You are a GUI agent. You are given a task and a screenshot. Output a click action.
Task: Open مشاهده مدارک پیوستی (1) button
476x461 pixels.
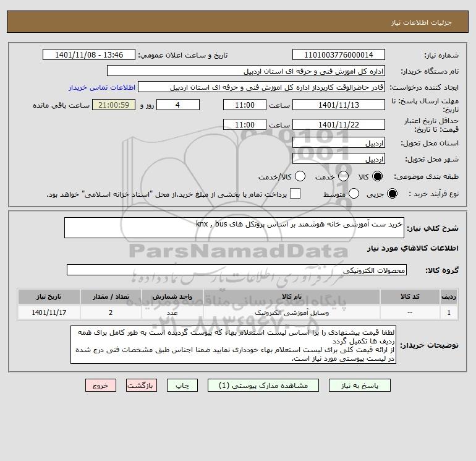coord(263,386)
